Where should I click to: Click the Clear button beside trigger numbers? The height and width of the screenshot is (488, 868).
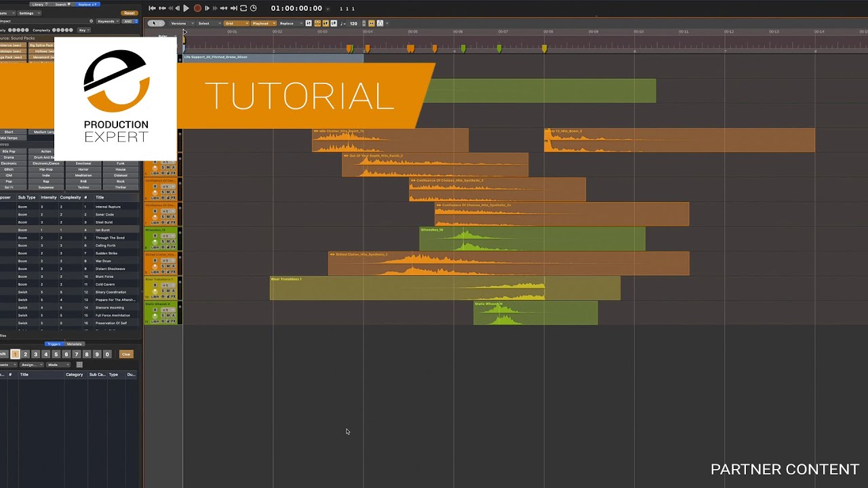(x=126, y=354)
